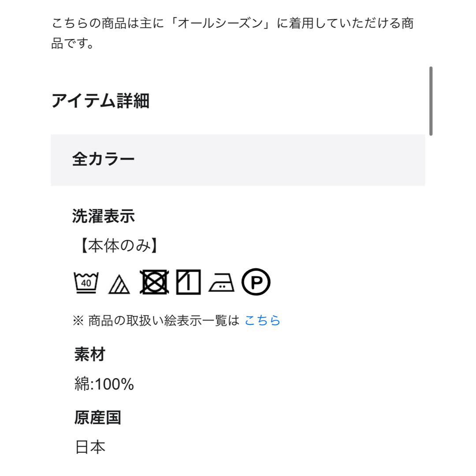
Task: Click the 綿:100% material text
Action: pyautogui.click(x=104, y=384)
